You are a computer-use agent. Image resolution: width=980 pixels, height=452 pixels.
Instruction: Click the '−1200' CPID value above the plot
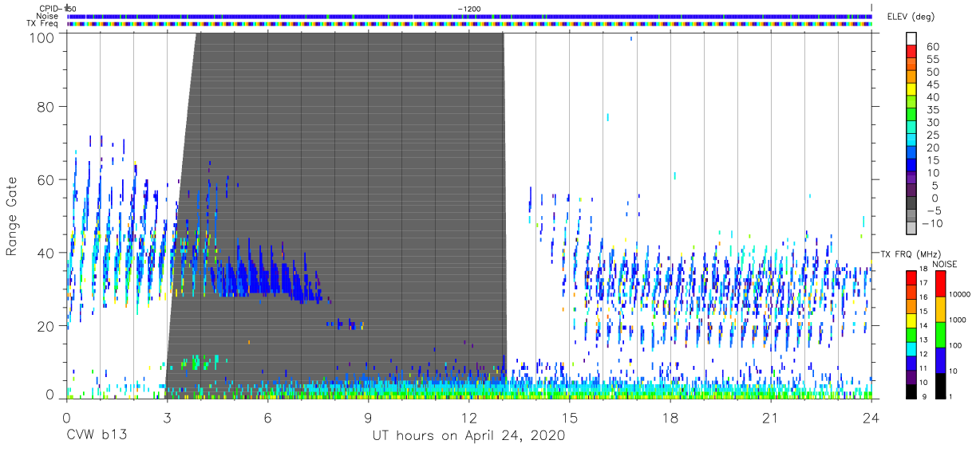(x=469, y=8)
